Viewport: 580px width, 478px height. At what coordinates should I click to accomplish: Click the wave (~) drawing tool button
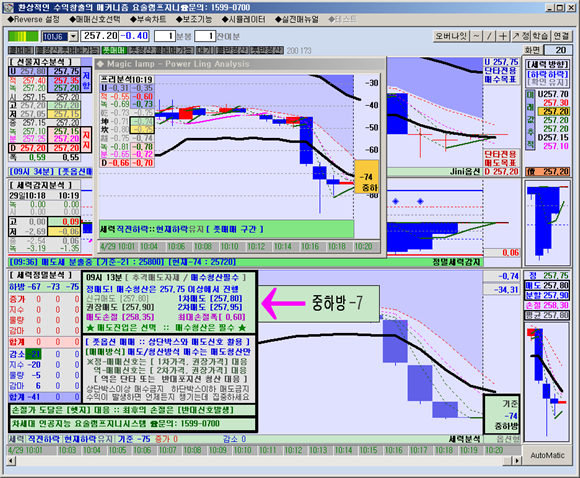[x=476, y=36]
